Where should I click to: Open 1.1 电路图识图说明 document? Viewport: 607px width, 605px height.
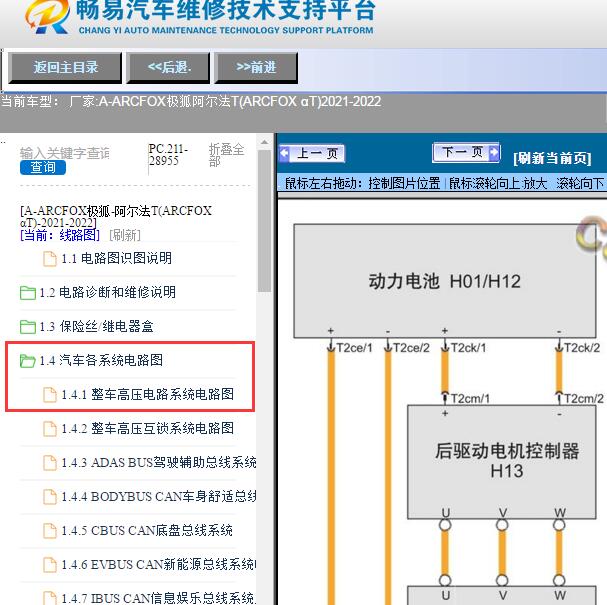[116, 258]
